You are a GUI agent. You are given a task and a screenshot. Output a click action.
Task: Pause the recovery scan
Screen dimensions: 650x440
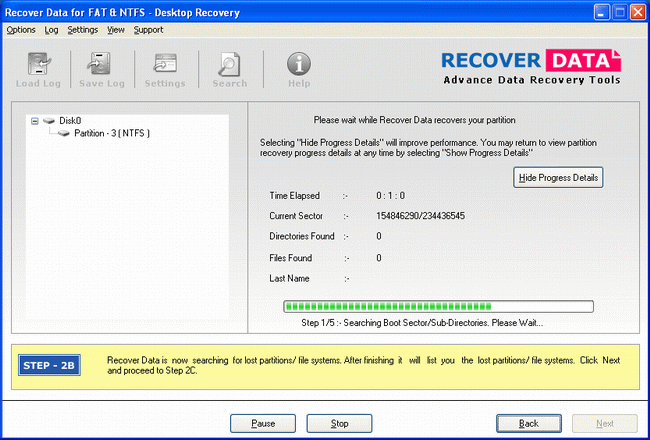[263, 423]
